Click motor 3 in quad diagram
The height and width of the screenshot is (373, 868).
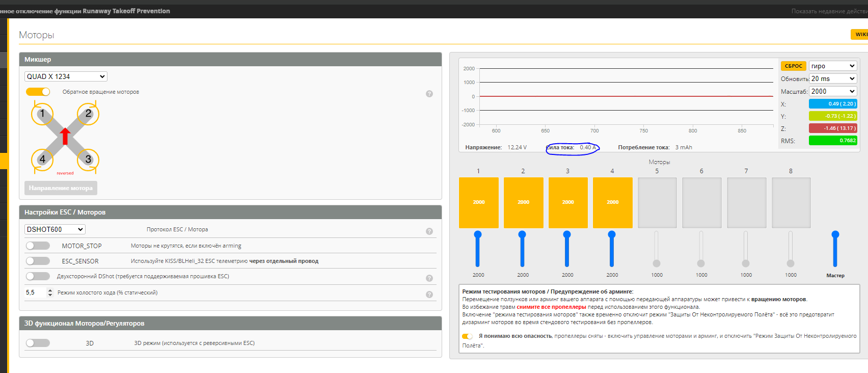[x=88, y=159]
